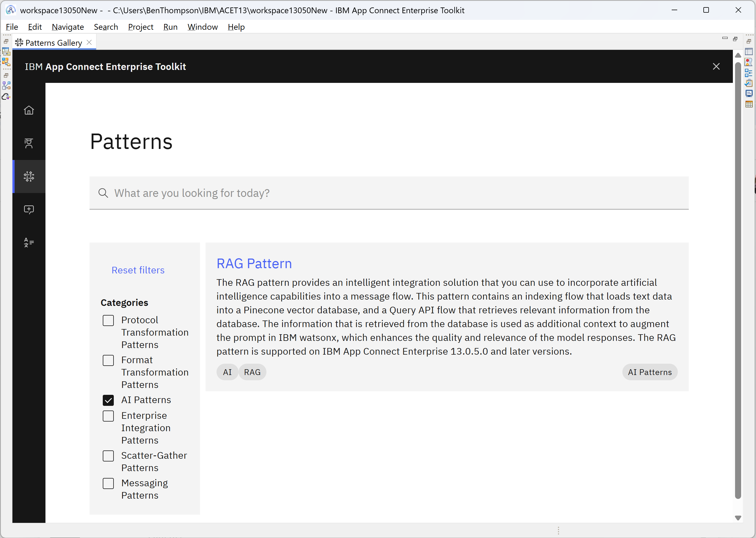The image size is (756, 538).
Task: Open the clipboard checkmark tasks view icon
Action: coord(749,83)
